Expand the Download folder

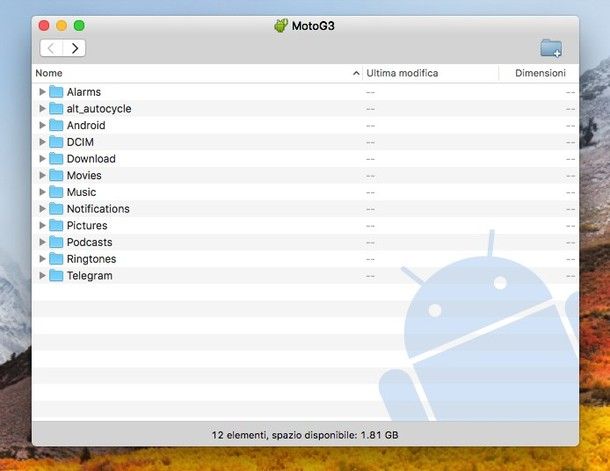pos(42,159)
